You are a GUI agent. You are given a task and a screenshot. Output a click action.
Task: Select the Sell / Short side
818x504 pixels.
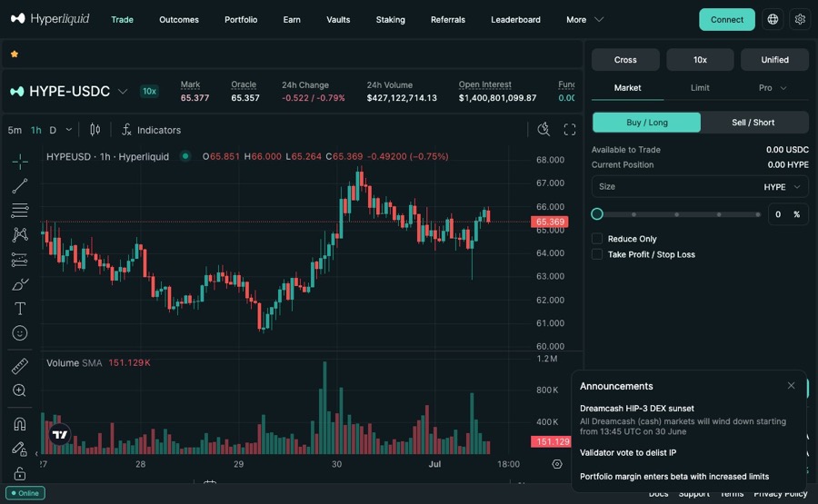pyautogui.click(x=753, y=123)
